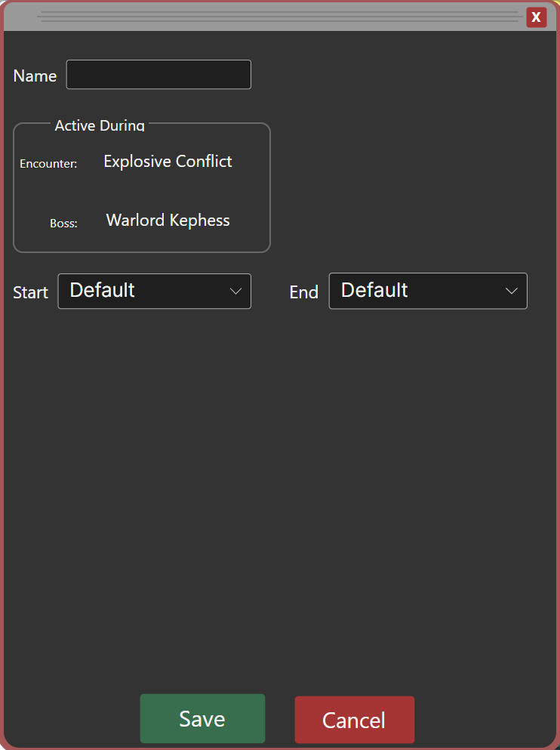This screenshot has height=750, width=560.
Task: Click the Active During group header
Action: 100,125
